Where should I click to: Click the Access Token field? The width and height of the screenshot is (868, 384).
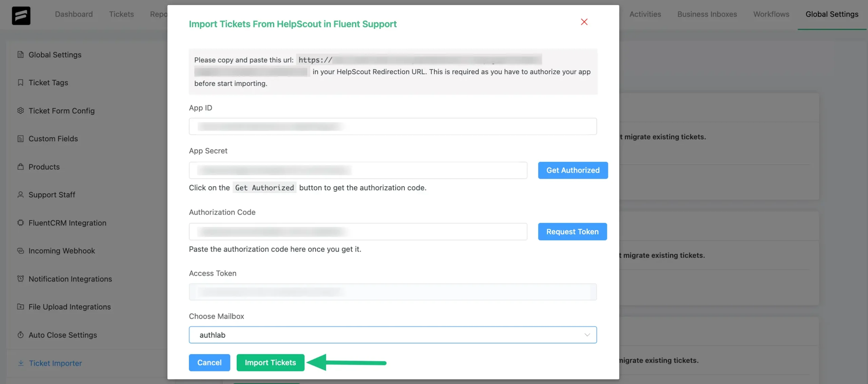click(x=393, y=292)
